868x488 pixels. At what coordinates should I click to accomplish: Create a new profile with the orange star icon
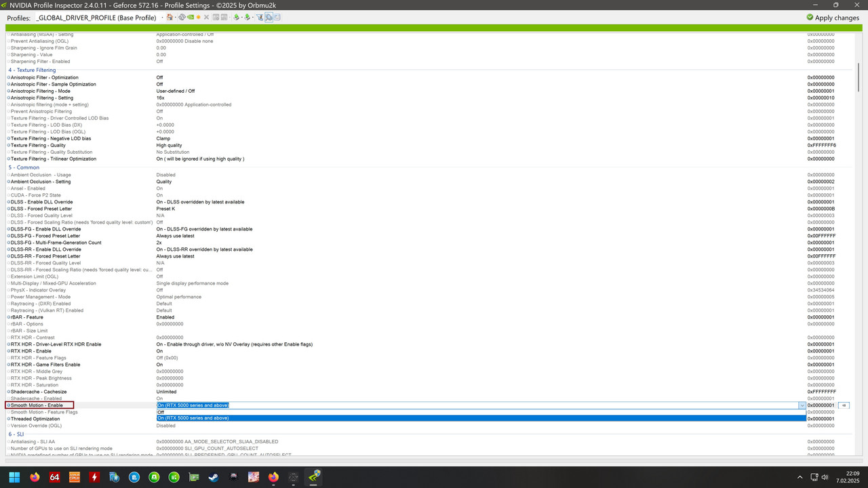pyautogui.click(x=199, y=18)
